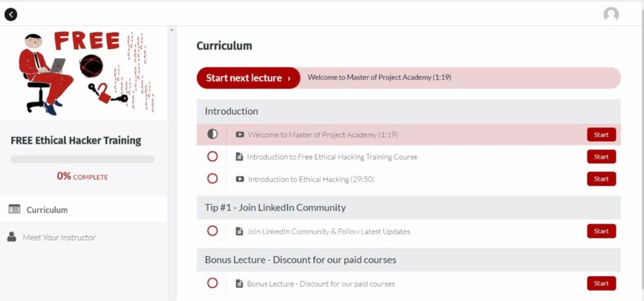This screenshot has height=301, width=644.
Task: Click the completion circle for Introduction to Ethical Hacking (29:50)
Action: click(x=213, y=179)
